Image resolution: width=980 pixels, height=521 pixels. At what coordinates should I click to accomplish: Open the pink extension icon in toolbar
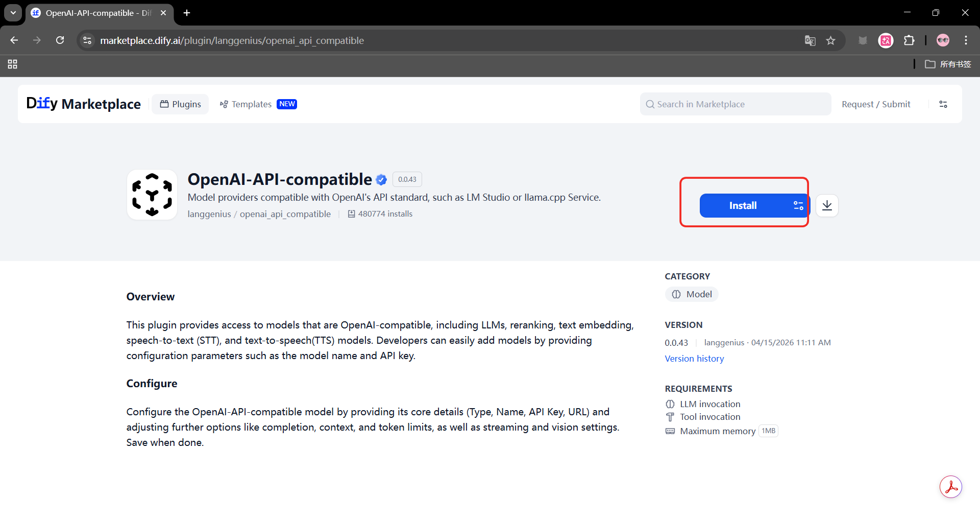[x=886, y=40]
